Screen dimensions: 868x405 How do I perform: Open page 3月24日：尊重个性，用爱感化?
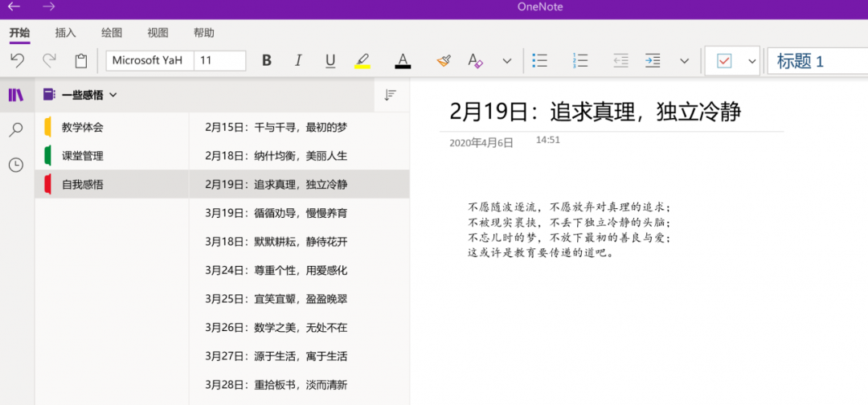point(300,271)
